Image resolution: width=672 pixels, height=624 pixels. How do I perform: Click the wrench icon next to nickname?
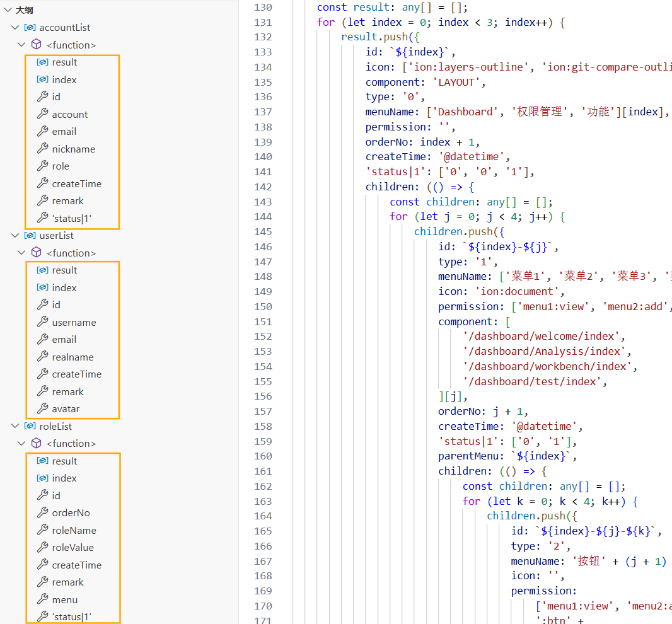42,149
